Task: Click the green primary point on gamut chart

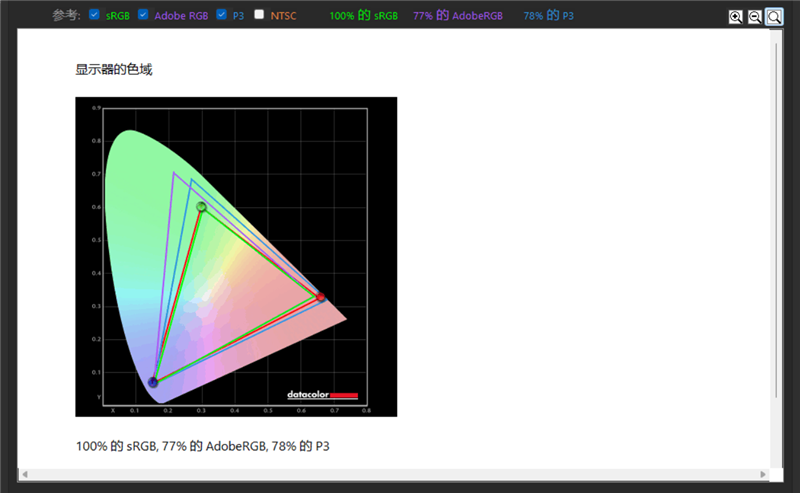Action: [x=201, y=207]
